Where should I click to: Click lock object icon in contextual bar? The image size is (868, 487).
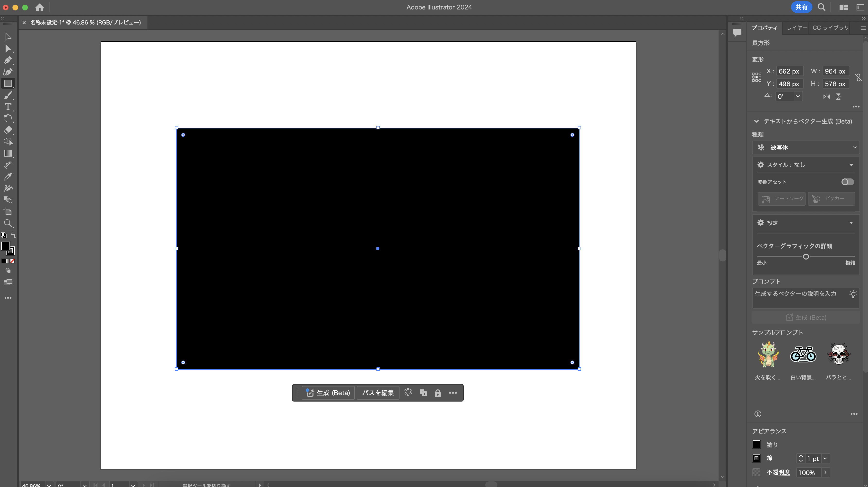438,393
